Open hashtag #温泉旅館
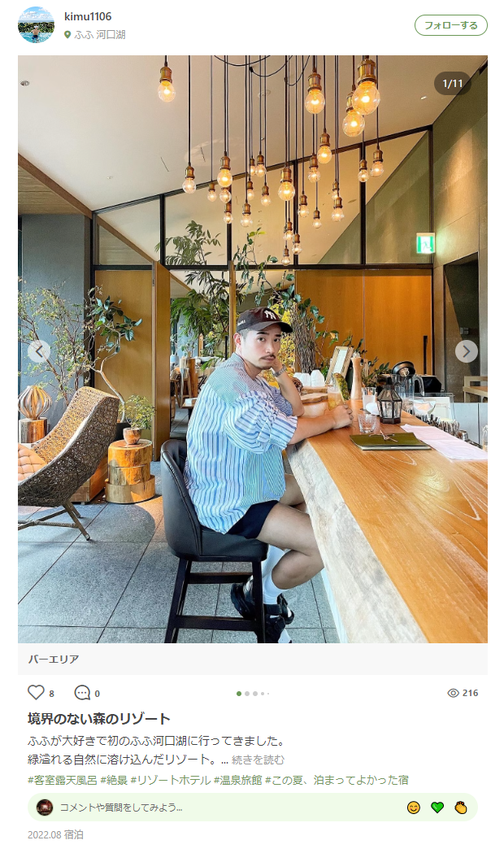The width and height of the screenshot is (504, 849). 237,780
